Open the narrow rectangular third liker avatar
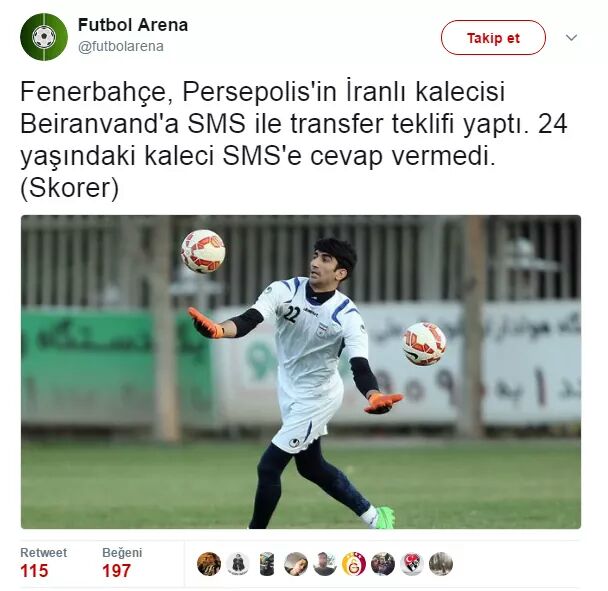The height and width of the screenshot is (591, 608). pos(267,563)
